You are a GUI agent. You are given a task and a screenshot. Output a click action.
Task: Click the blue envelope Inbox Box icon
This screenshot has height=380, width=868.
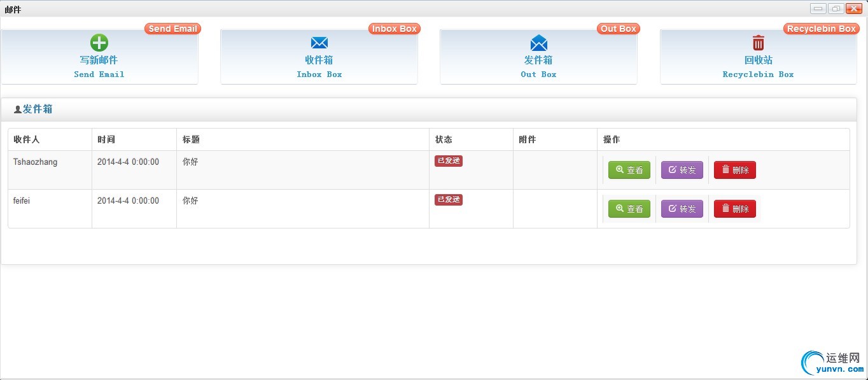pos(319,43)
